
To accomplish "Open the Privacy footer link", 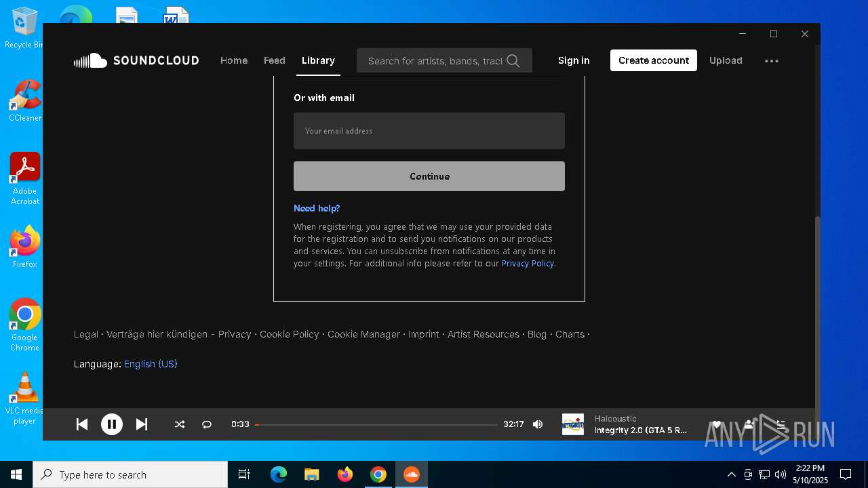I will coord(235,334).
